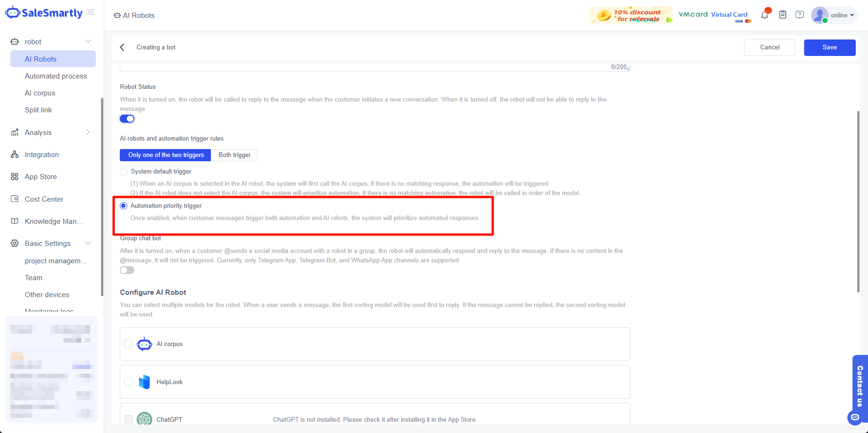The image size is (868, 433).
Task: Check the AI corpus checkbox
Action: (129, 344)
